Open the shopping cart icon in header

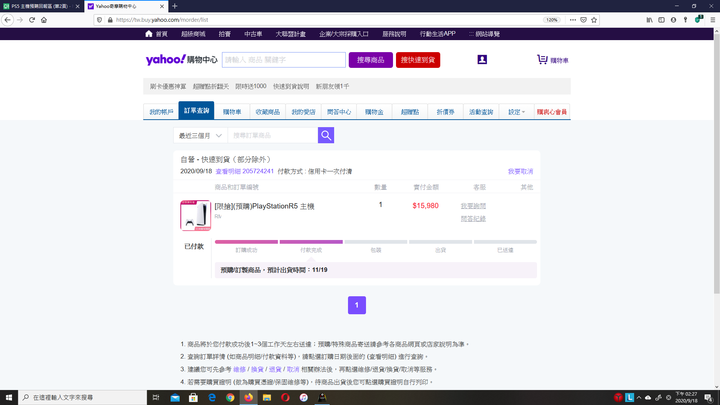(x=542, y=60)
